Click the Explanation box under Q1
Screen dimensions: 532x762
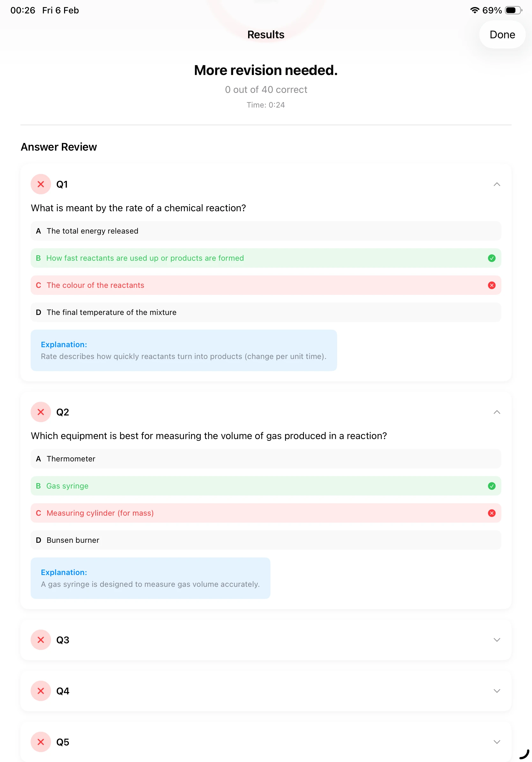coord(183,350)
